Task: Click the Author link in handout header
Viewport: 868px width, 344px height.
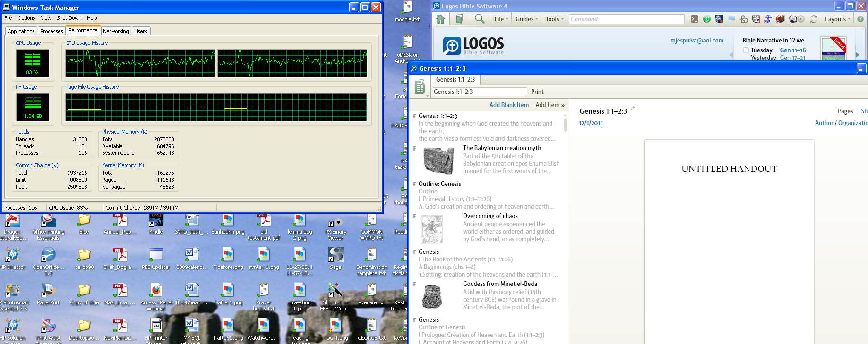Action: click(824, 123)
